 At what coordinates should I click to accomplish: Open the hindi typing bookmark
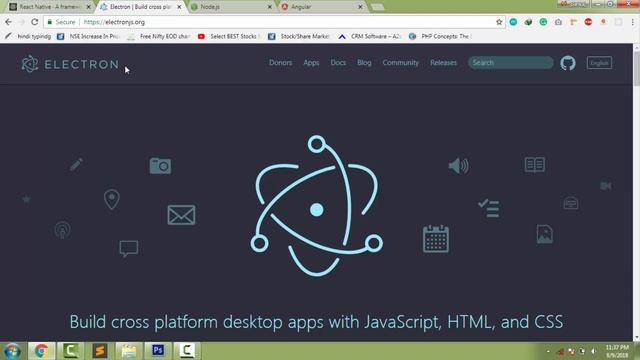[x=28, y=36]
